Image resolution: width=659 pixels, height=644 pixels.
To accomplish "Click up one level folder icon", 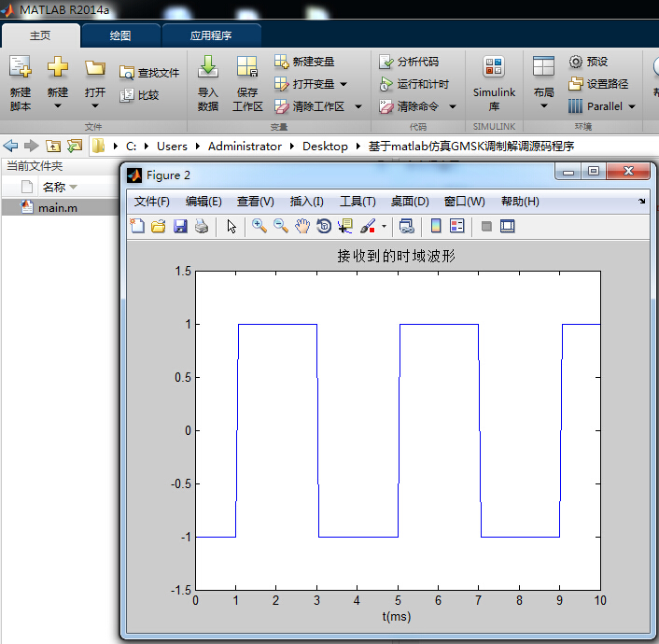I will click(53, 146).
